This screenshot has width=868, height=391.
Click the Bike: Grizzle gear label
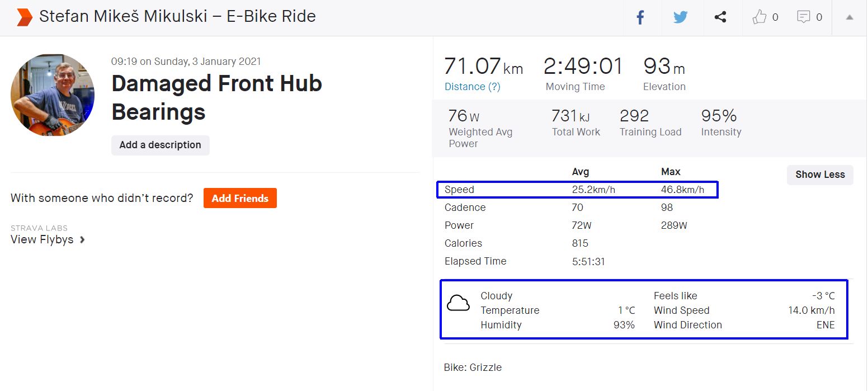473,368
